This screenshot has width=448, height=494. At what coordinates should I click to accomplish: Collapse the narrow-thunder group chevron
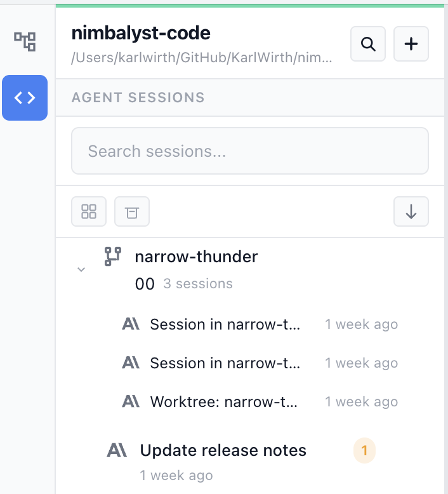click(81, 269)
